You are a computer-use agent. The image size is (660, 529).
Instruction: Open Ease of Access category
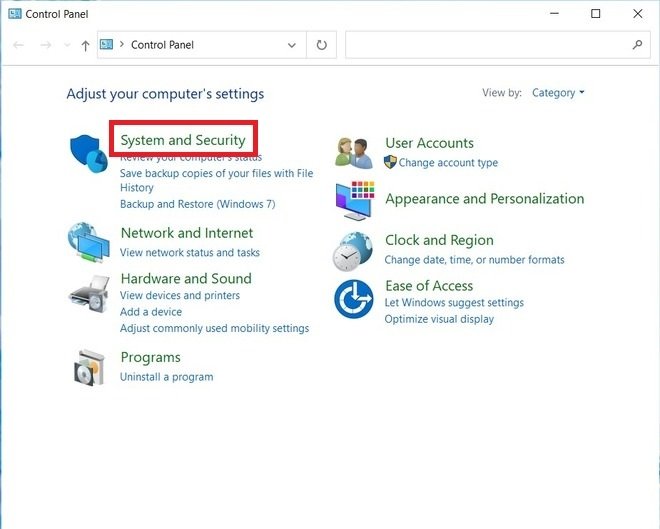click(x=429, y=286)
